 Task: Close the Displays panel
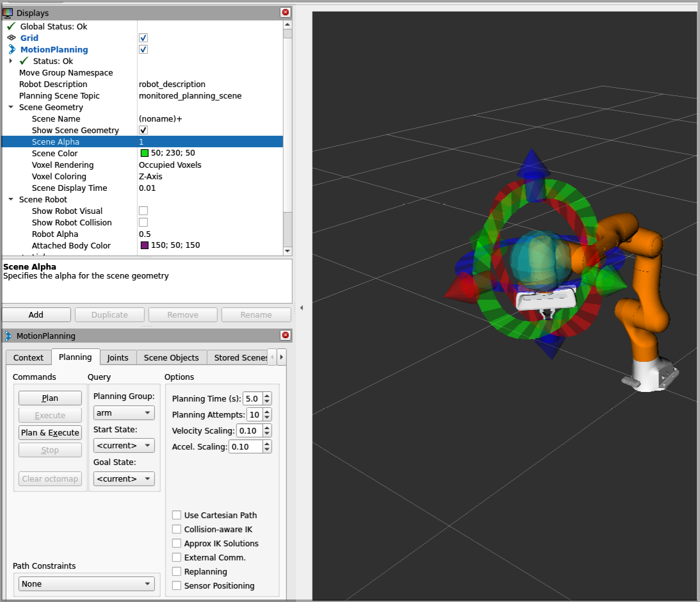click(285, 13)
